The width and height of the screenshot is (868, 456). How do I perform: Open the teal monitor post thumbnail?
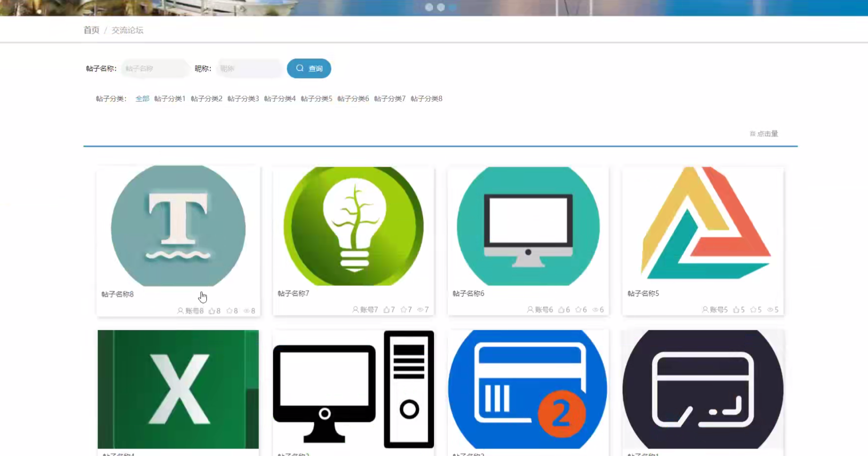point(528,226)
